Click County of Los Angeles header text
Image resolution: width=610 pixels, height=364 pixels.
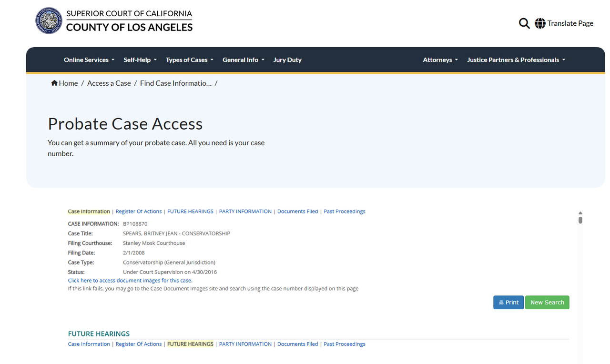(x=129, y=28)
